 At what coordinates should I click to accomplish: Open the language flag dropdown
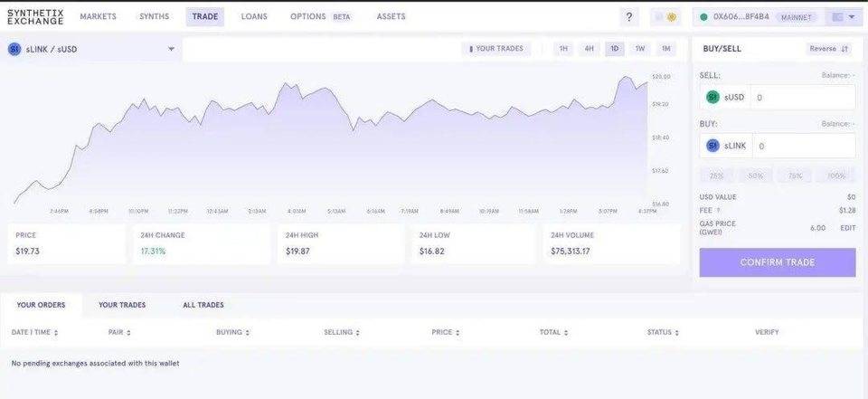843,17
